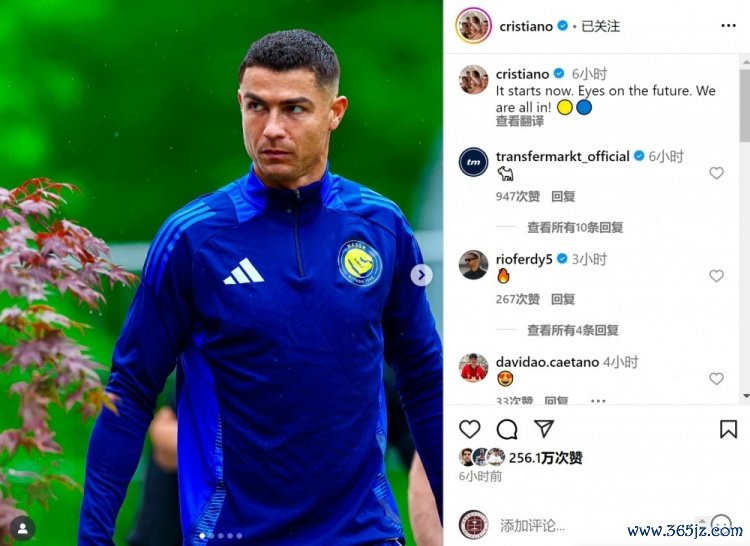Reply to transfermarkt_official's comment
The image size is (750, 546).
tap(563, 196)
